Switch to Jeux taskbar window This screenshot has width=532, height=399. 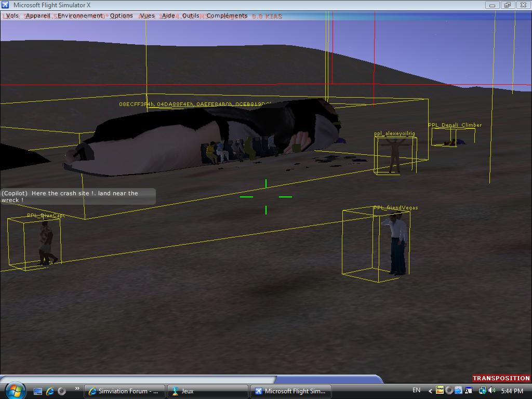(207, 391)
